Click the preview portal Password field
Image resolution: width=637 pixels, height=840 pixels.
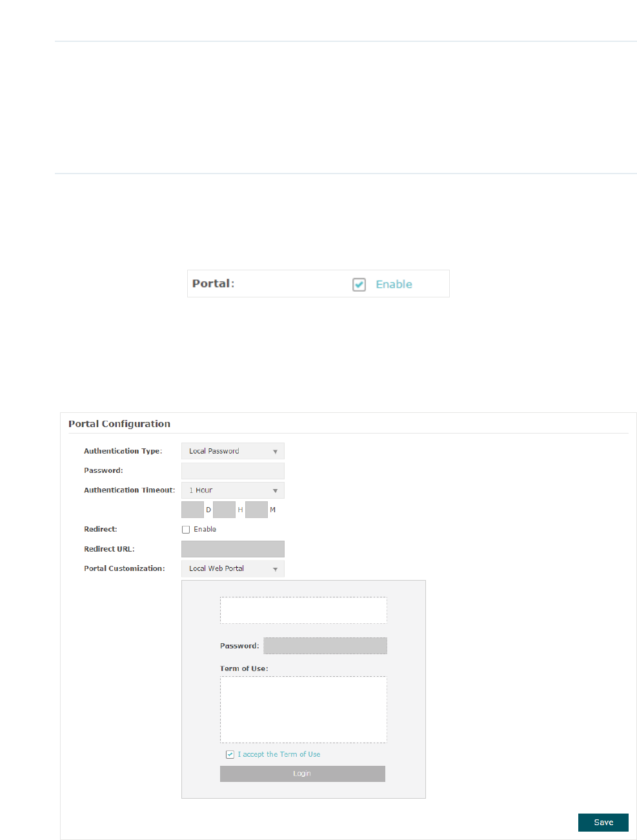325,646
